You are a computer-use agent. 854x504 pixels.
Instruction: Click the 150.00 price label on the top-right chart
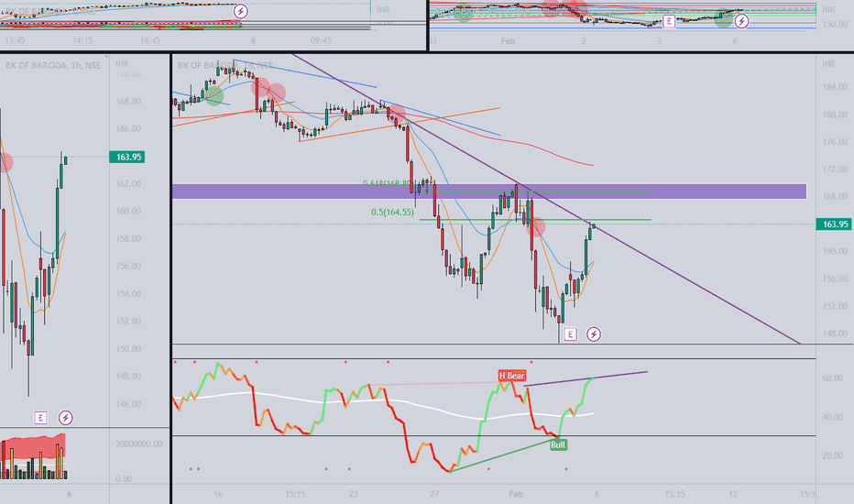836,25
